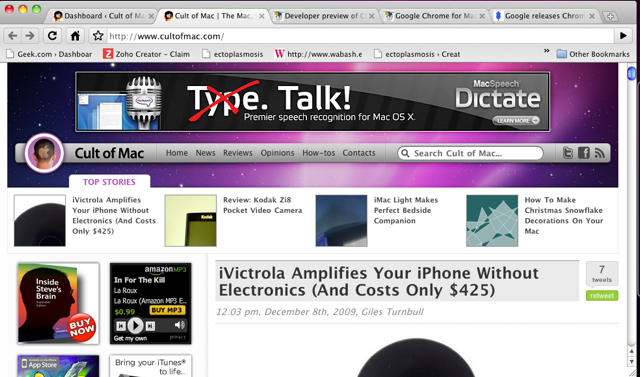Click the green retweet button
Image resolution: width=640 pixels, height=377 pixels.
[x=602, y=295]
